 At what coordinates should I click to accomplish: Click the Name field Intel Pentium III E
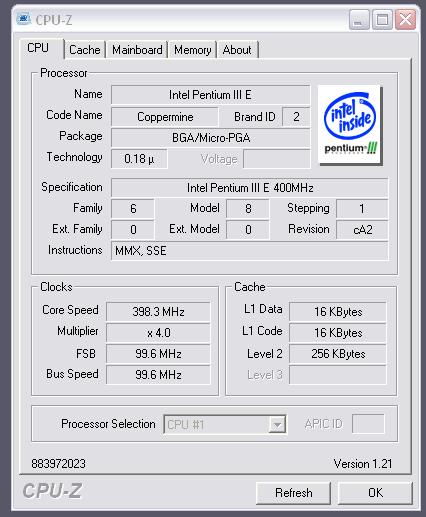(210, 95)
